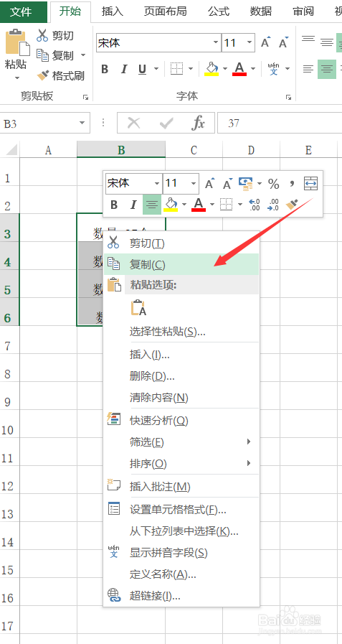
Task: Open the ribbon font name 宋体 dropdown
Action: click(x=216, y=42)
